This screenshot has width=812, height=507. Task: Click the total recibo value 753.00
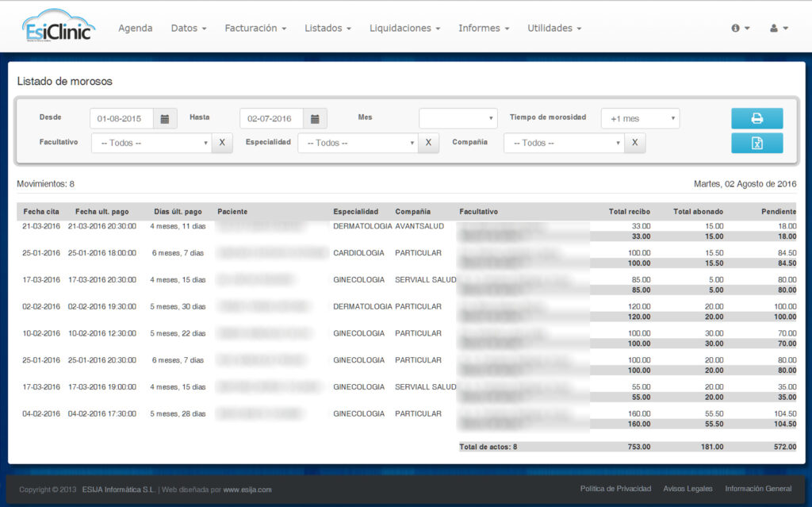tap(639, 447)
